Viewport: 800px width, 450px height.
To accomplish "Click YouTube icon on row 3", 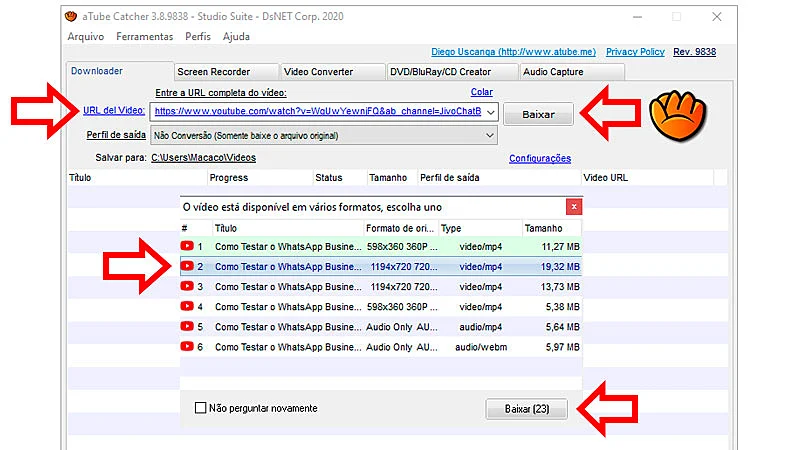I will pos(187,286).
